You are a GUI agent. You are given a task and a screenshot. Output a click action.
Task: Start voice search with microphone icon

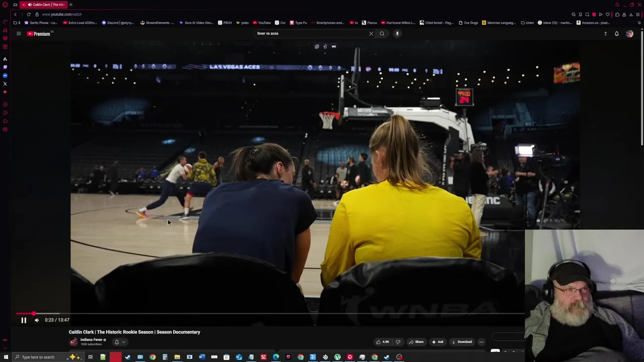point(397,34)
